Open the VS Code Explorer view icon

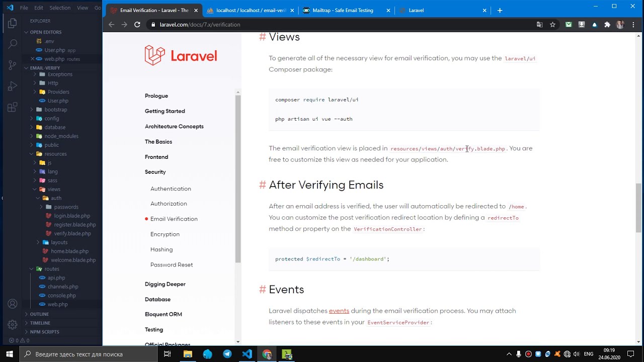click(13, 23)
